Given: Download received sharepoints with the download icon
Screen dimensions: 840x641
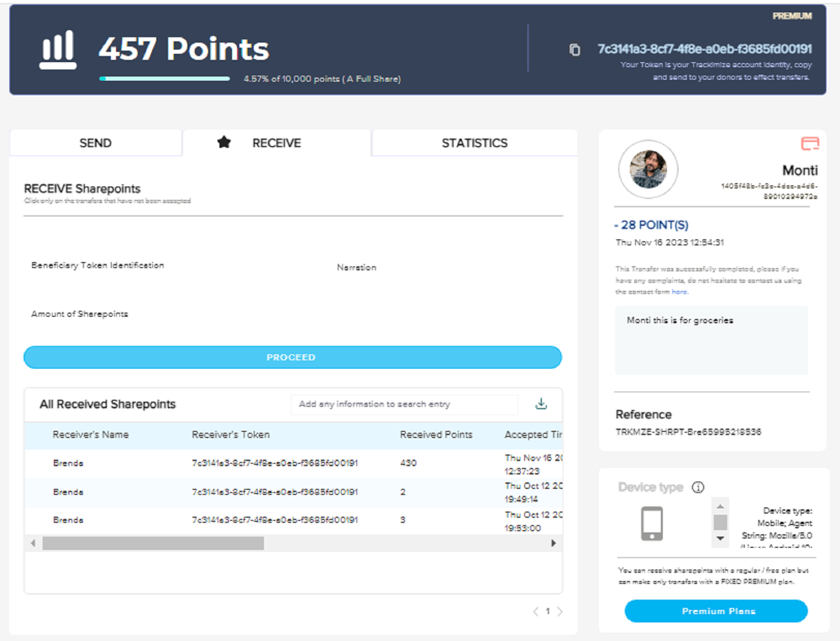Looking at the screenshot, I should click(541, 404).
